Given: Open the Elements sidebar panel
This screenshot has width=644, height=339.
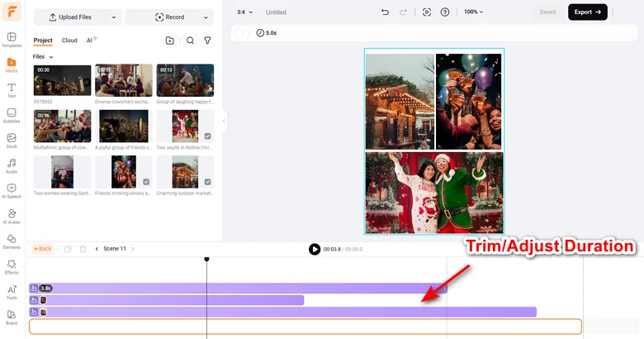Looking at the screenshot, I should click(x=12, y=241).
